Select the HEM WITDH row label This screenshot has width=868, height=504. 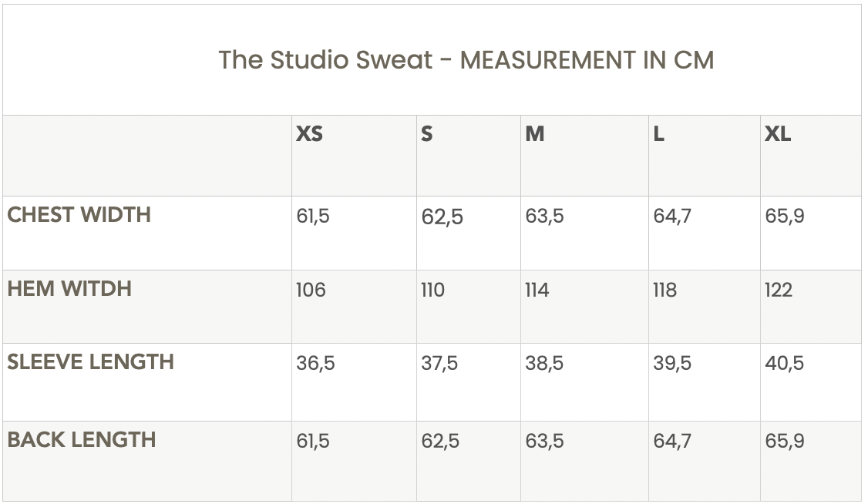pos(69,289)
